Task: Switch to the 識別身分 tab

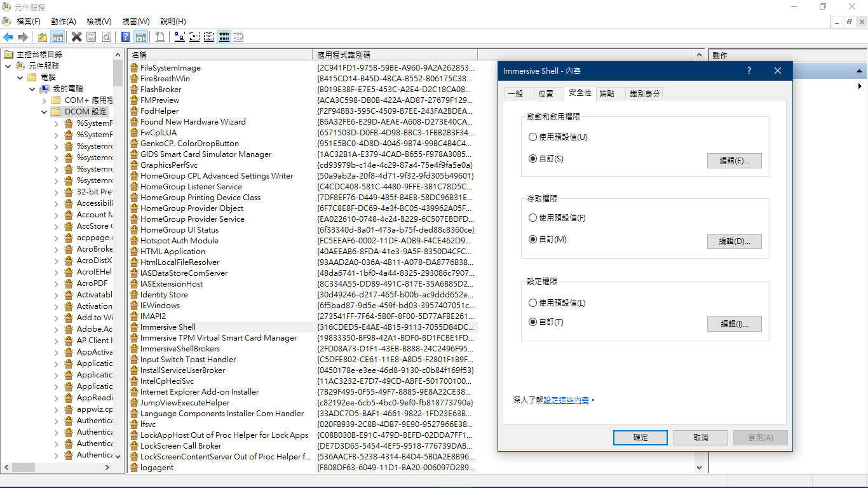Action: pyautogui.click(x=645, y=94)
